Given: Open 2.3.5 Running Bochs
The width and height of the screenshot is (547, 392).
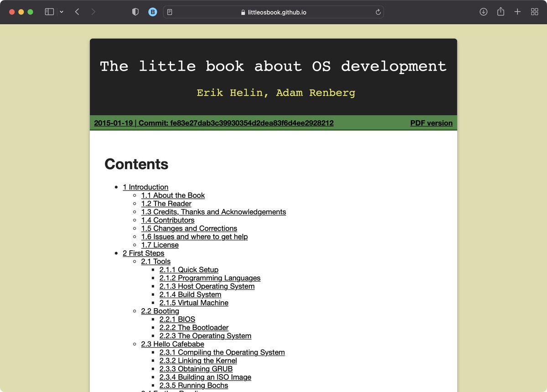Looking at the screenshot, I should (x=194, y=385).
